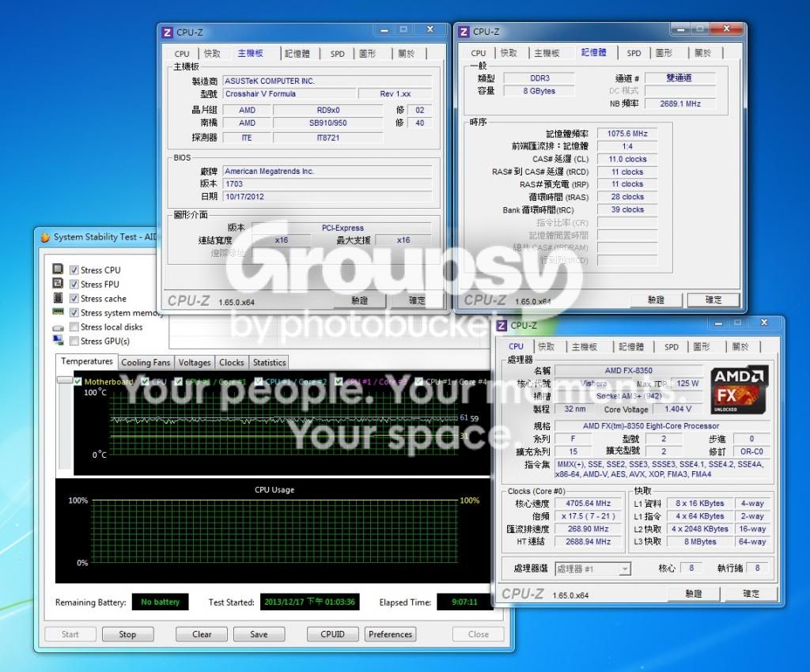Open the 主機板 tab in the processor CPU-Z window
The height and width of the screenshot is (672, 810).
tap(585, 347)
